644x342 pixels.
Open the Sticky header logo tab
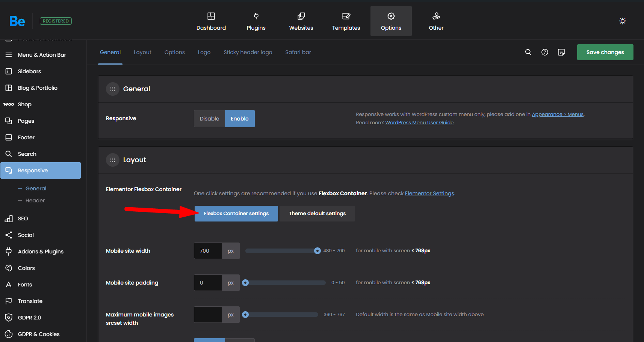(x=248, y=52)
